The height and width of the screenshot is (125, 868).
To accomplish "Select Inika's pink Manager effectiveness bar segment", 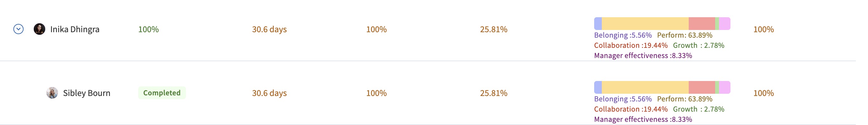I will [x=724, y=24].
